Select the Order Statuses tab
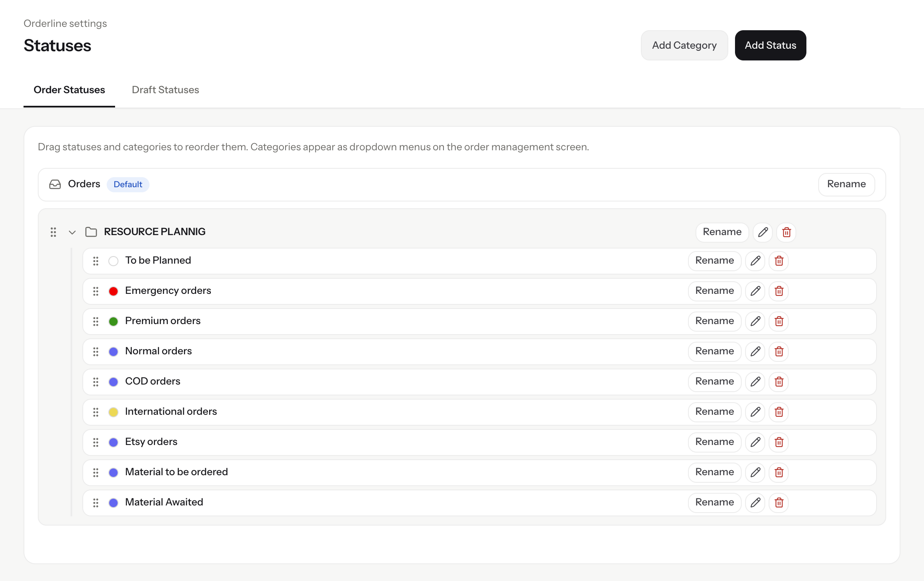This screenshot has width=924, height=581. (x=69, y=90)
